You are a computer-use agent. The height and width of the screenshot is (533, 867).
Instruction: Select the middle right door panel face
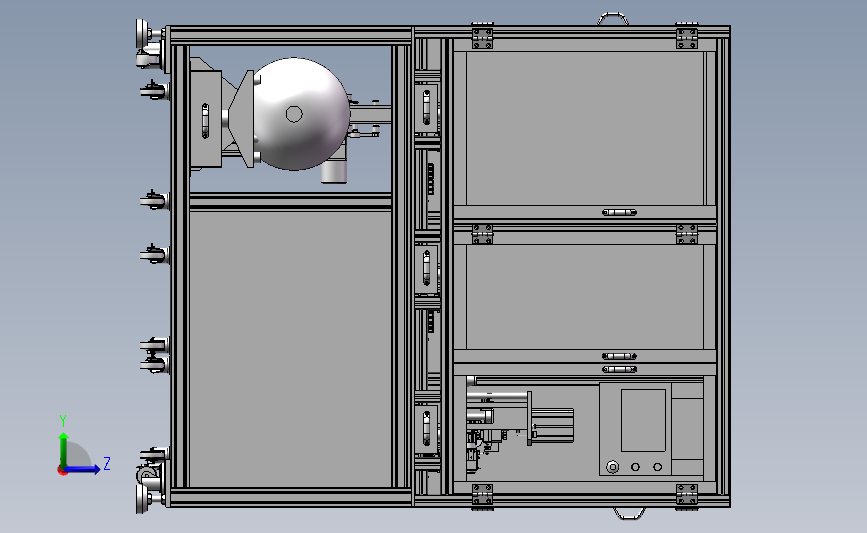pyautogui.click(x=585, y=297)
